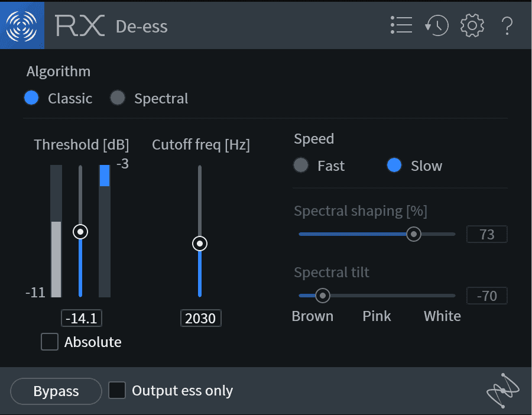Click the Brown tilt label
This screenshot has height=415, width=532.
313,316
